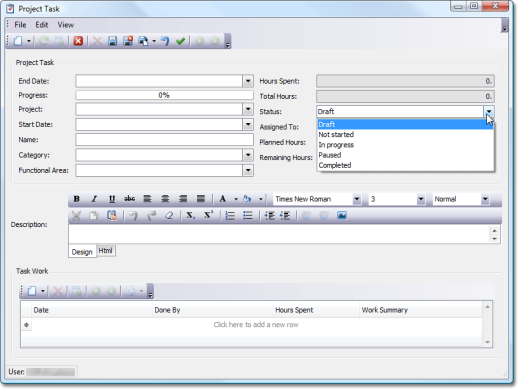
Task: Click the Paste icon in editor toolbar
Action: [112, 216]
